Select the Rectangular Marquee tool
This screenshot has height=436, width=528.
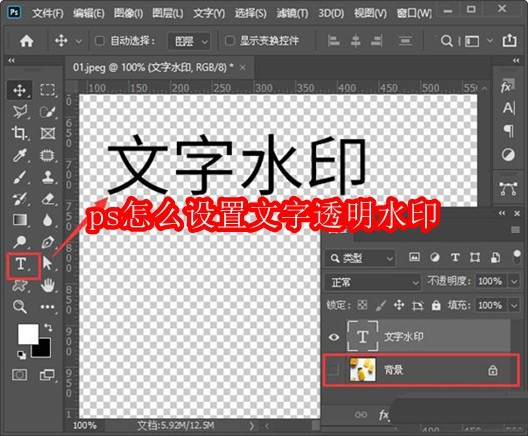pyautogui.click(x=47, y=90)
